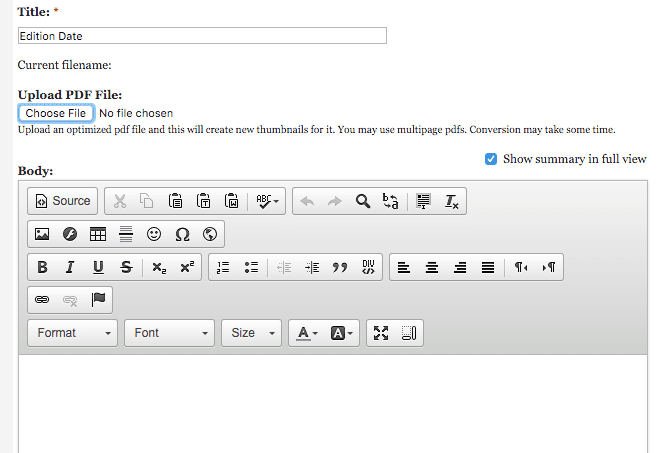Apply block quote formatting
Viewport: 668px width, 453px height.
coord(340,267)
